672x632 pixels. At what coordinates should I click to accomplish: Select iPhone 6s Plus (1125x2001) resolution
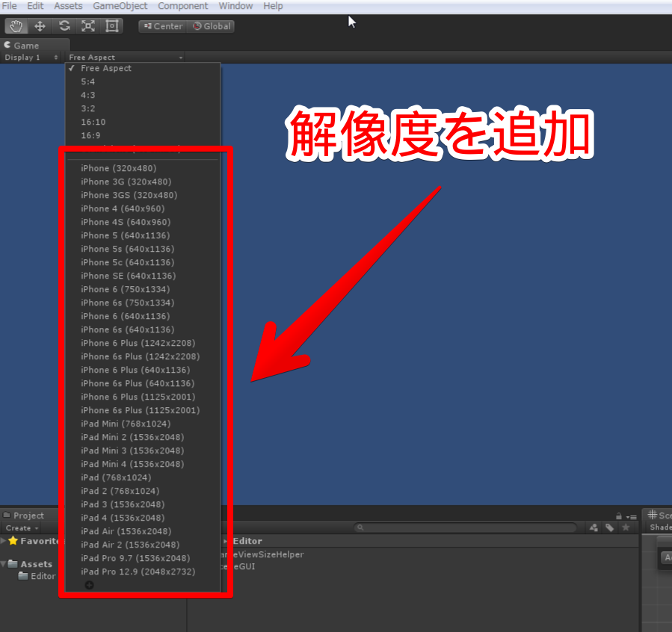point(143,410)
